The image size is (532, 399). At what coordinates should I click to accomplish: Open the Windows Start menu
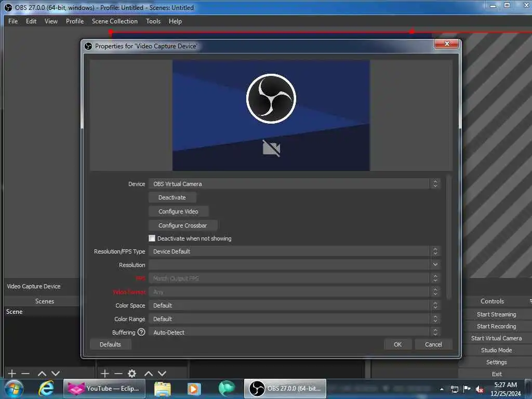click(14, 389)
